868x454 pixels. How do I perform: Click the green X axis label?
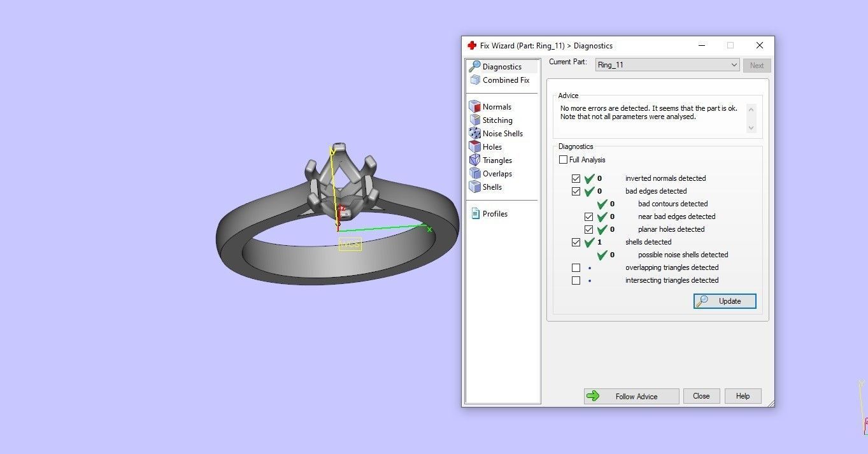[x=429, y=229]
